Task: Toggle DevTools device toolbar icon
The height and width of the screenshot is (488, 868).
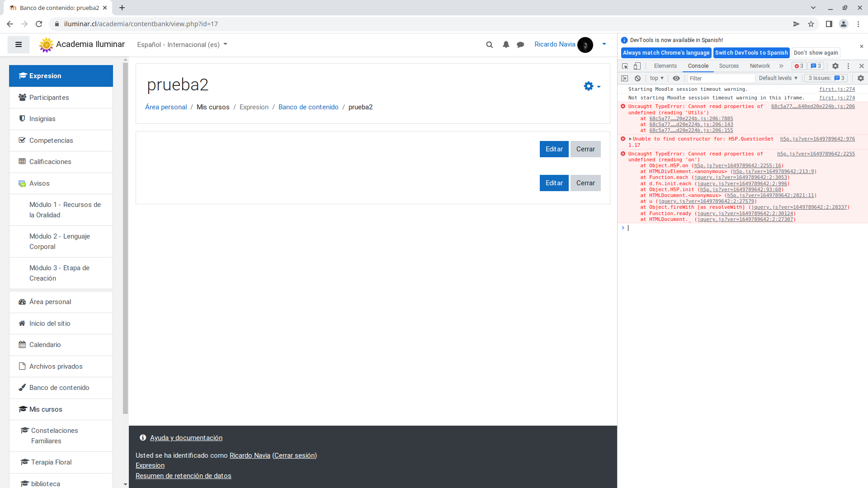Action: (637, 66)
